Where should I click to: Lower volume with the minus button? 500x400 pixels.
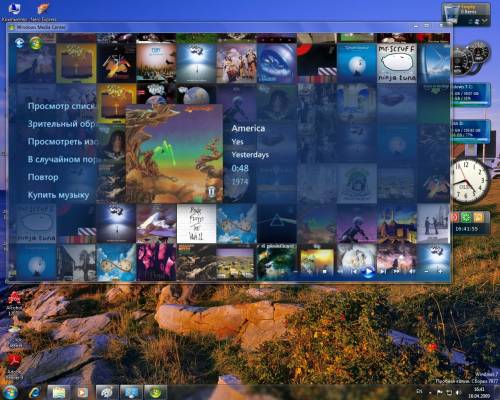click(427, 271)
